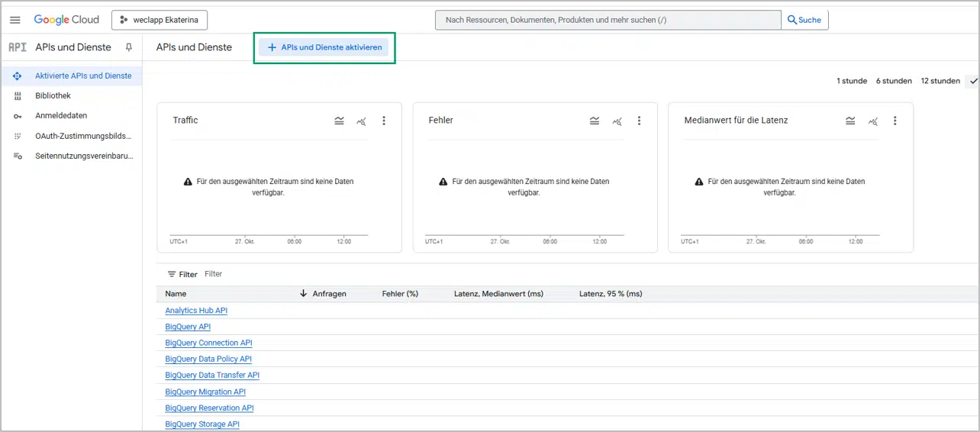Click the pin icon beside APIs und Dienste
This screenshot has width=980, height=432.
point(128,47)
